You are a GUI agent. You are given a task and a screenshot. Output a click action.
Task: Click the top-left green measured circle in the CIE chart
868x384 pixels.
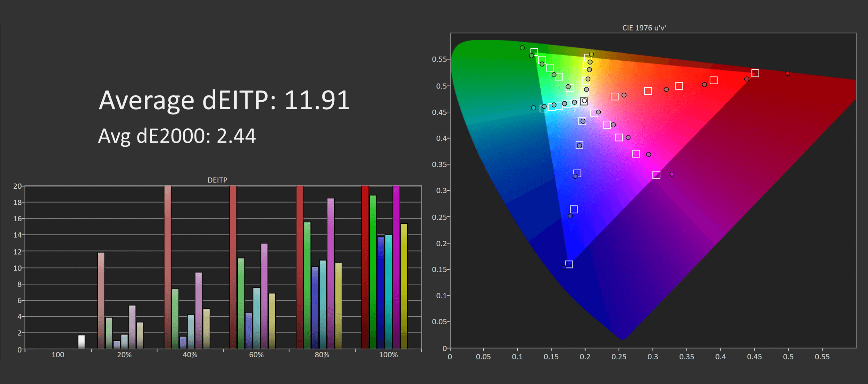point(522,48)
